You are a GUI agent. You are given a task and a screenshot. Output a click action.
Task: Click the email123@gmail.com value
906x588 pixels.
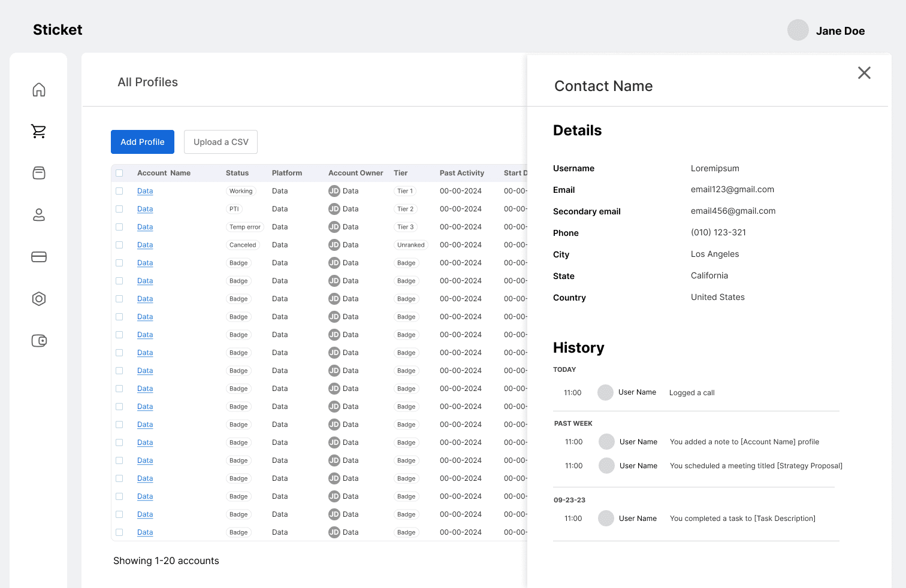(732, 189)
